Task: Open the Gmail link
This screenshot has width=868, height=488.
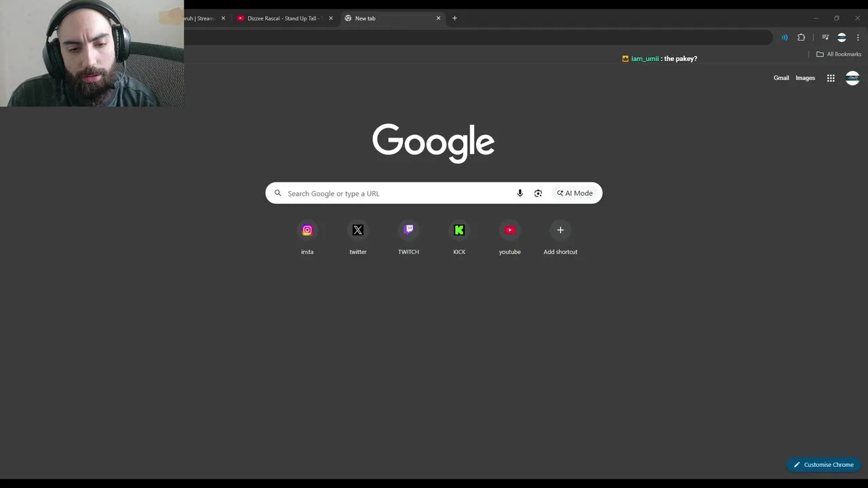Action: pyautogui.click(x=781, y=78)
